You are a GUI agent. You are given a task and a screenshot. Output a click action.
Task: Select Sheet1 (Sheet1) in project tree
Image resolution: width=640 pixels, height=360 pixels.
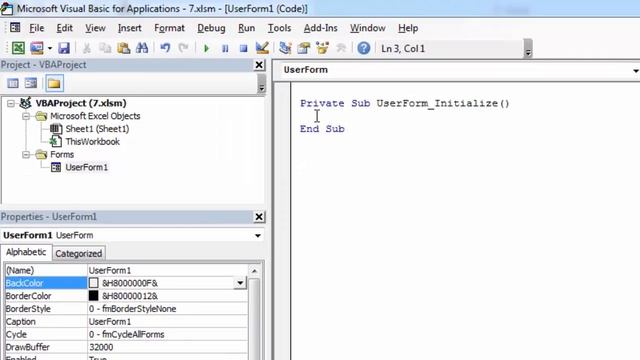tap(97, 129)
